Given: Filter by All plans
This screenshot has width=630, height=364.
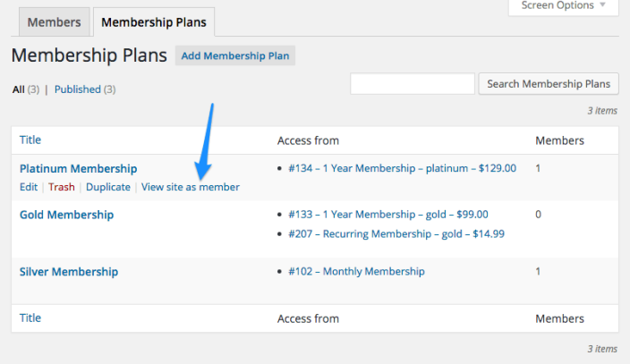Looking at the screenshot, I should point(19,89).
